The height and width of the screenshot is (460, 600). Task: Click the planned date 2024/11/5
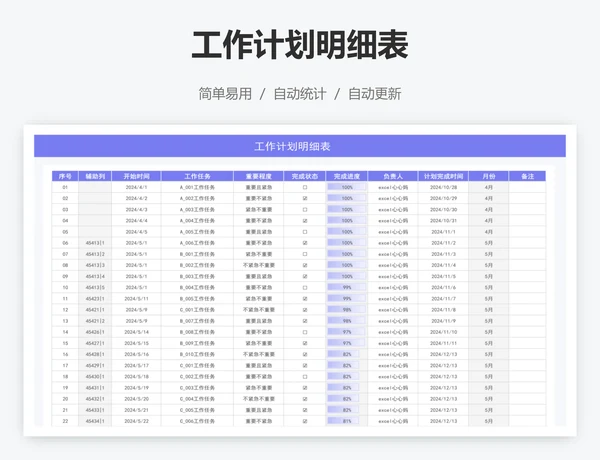[x=443, y=276]
